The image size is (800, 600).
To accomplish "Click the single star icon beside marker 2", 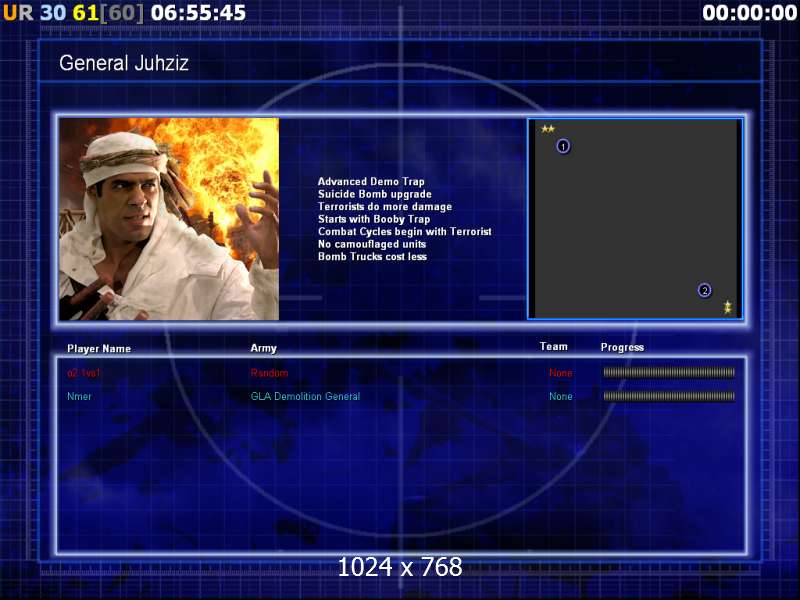I will [728, 307].
